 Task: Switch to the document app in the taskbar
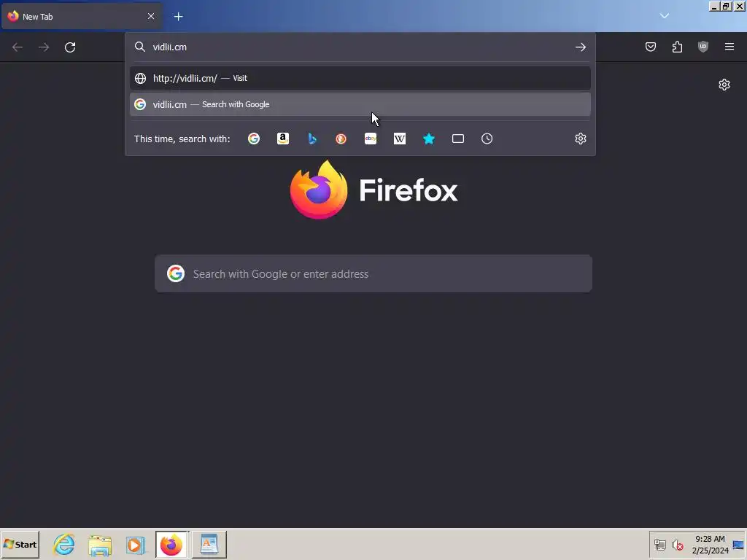click(209, 544)
